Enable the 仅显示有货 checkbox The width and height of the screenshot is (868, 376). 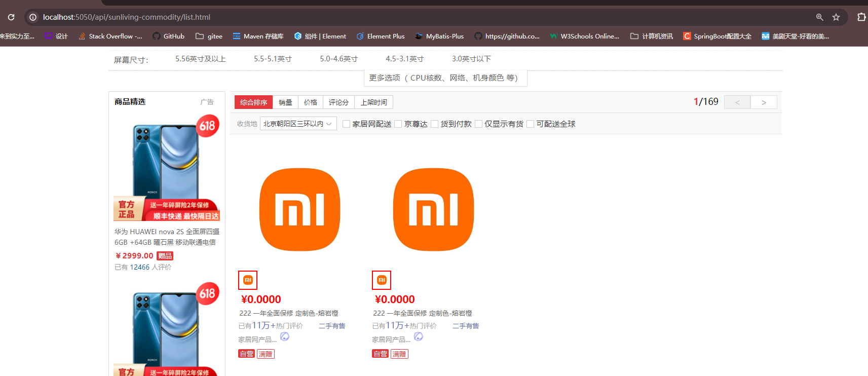(x=478, y=124)
